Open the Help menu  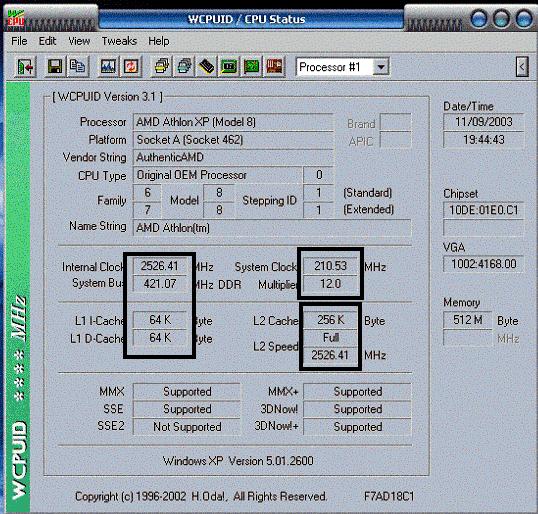[x=159, y=41]
